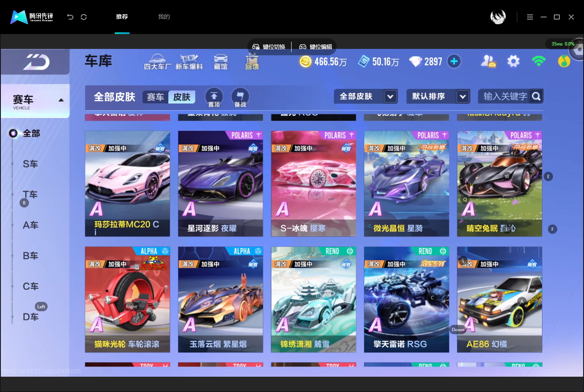Click the yellow-green circular icon top right
The height and width of the screenshot is (392, 584).
click(x=564, y=62)
